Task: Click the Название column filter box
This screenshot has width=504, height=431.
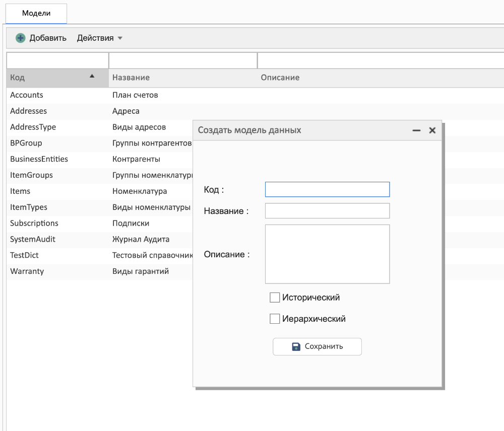Action: 183,60
